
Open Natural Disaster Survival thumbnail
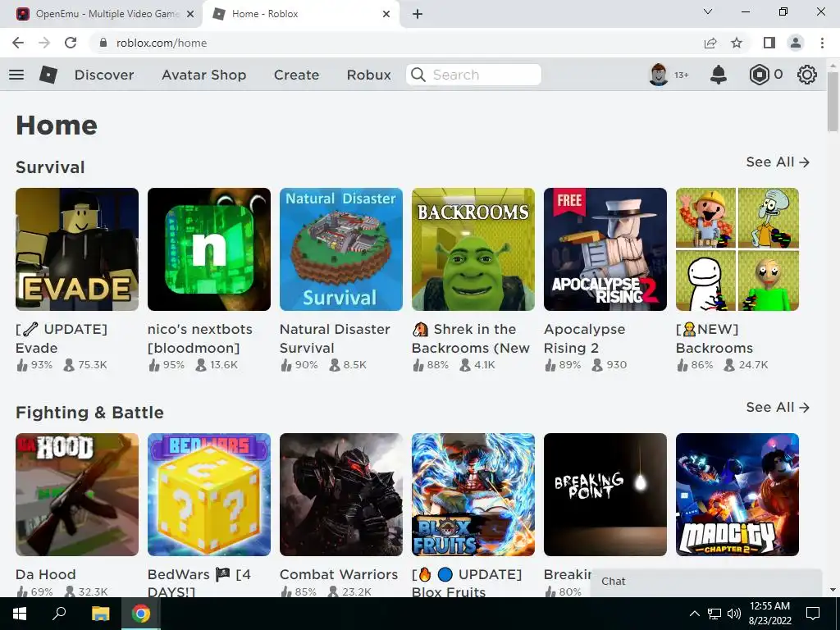(341, 249)
